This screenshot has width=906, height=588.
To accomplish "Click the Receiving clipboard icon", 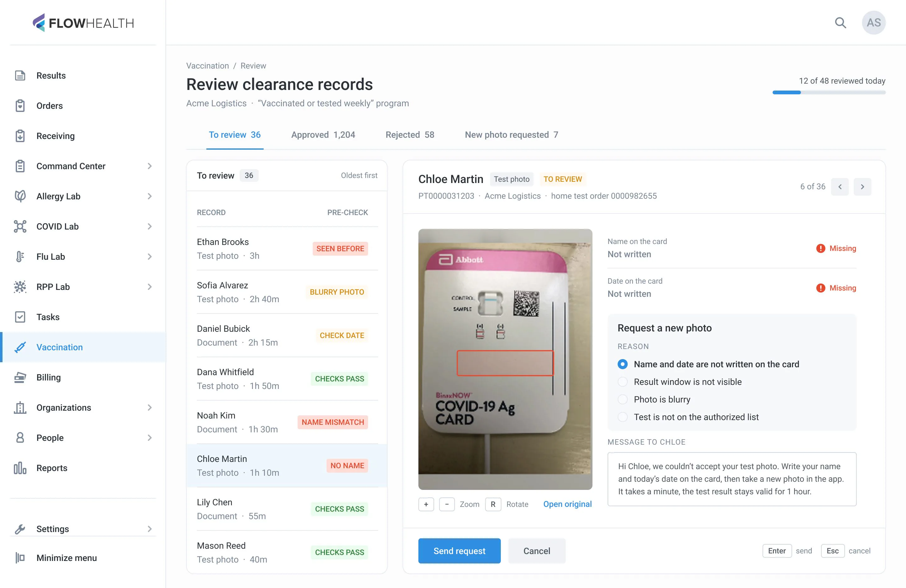I will (20, 136).
